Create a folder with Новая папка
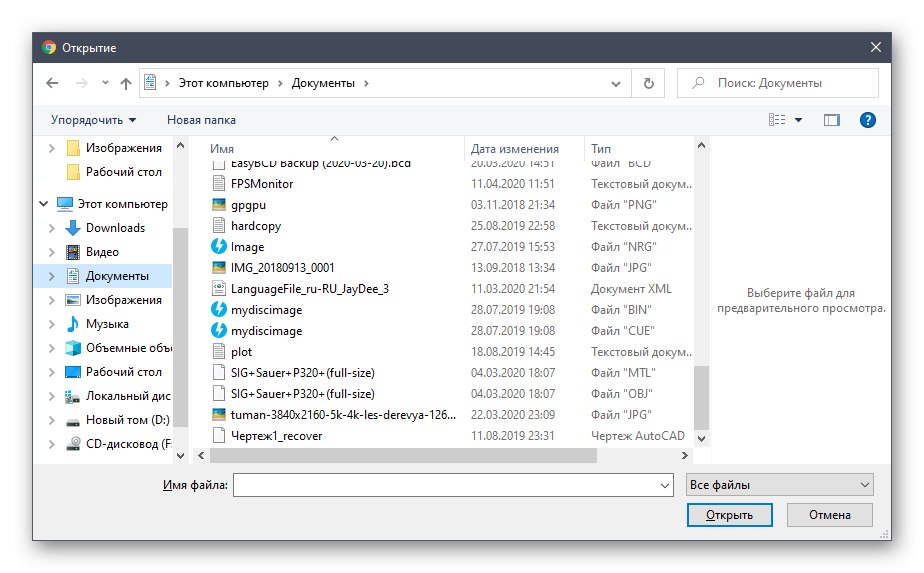Screen dimensions: 924x573 [201, 120]
